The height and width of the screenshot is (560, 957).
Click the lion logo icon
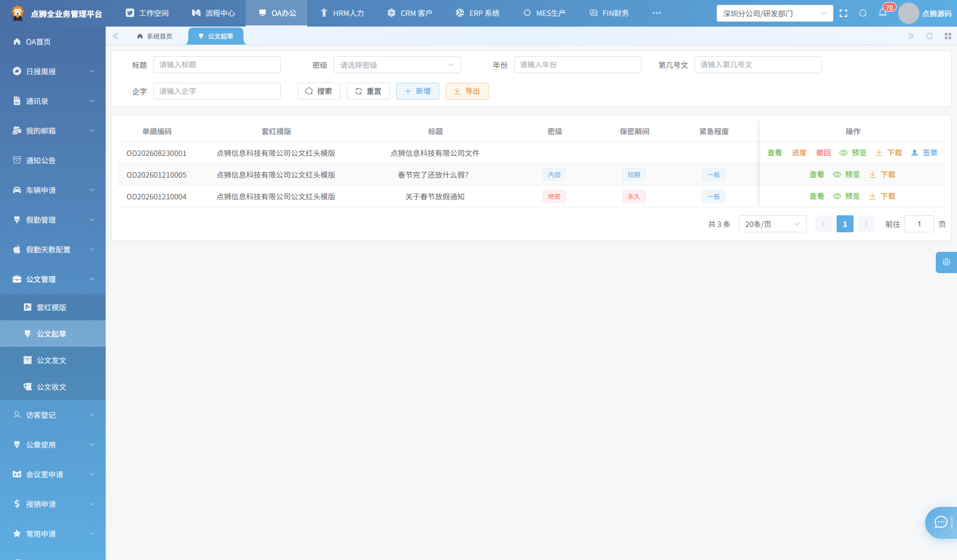pos(18,13)
